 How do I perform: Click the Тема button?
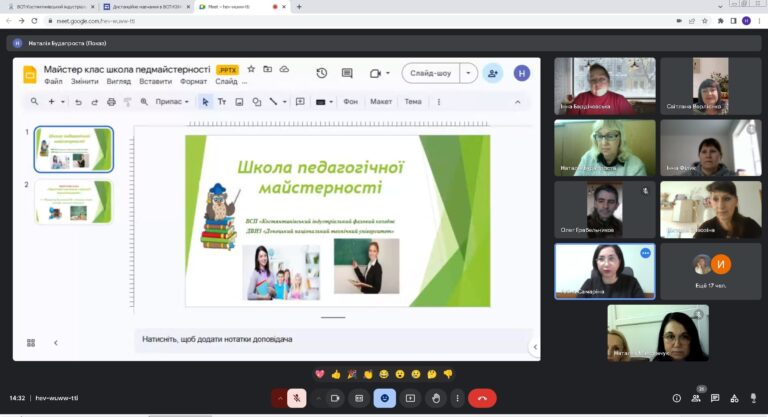[x=413, y=102]
